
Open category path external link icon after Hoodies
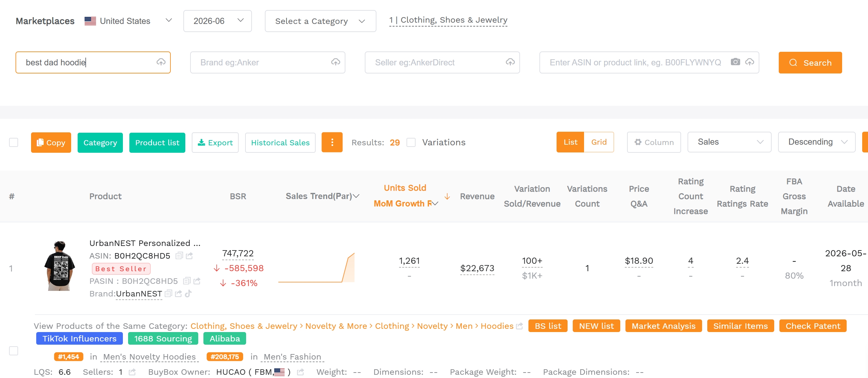(x=520, y=326)
